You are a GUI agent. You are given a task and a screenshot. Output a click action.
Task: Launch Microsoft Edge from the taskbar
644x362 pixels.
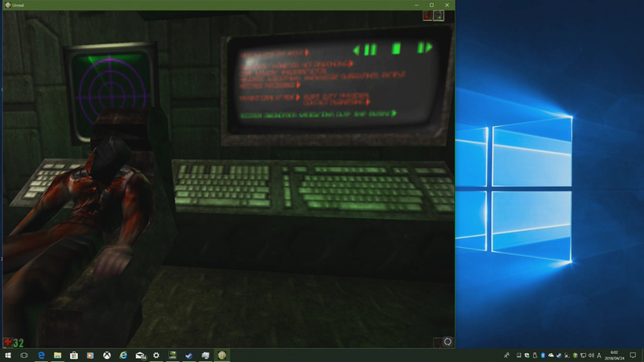click(41, 356)
